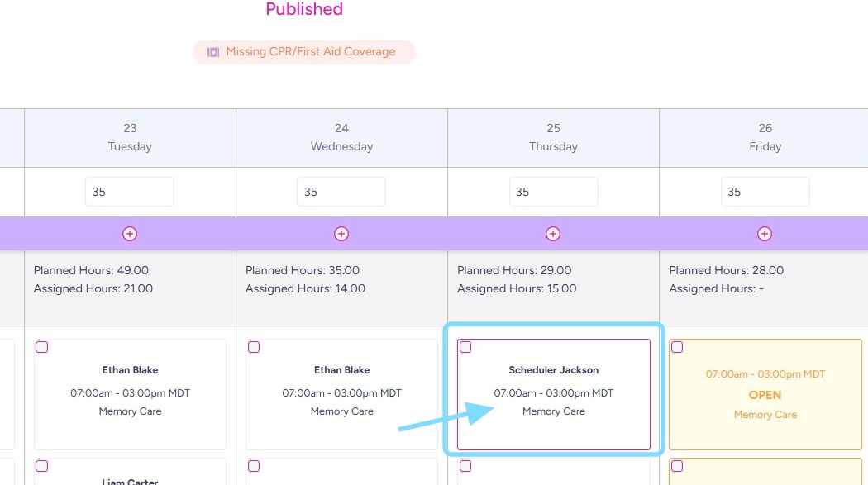Focus the Thursday input box with 35
Image resolution: width=868 pixels, height=485 pixels.
(553, 192)
